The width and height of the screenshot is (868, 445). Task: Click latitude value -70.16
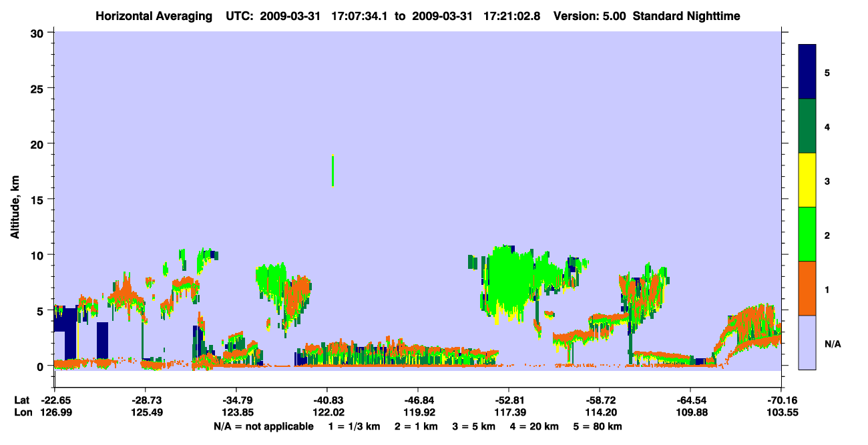tap(781, 400)
